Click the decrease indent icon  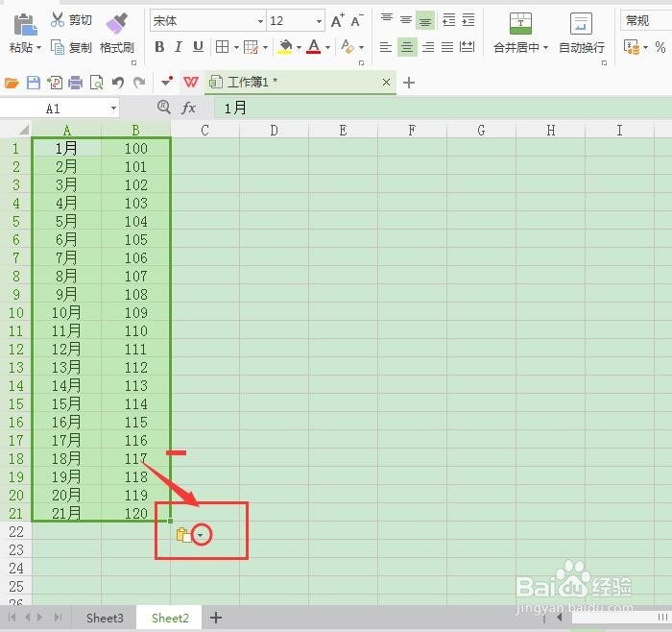(448, 20)
